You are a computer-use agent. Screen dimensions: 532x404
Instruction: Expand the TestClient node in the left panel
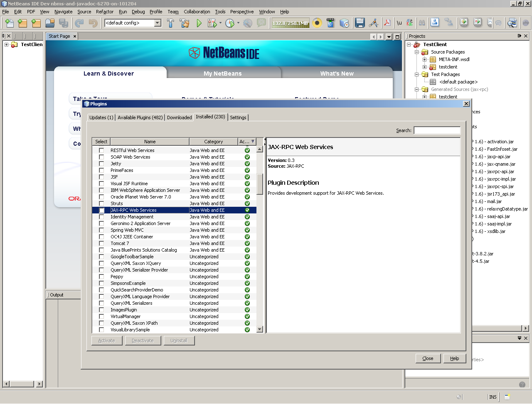point(7,44)
